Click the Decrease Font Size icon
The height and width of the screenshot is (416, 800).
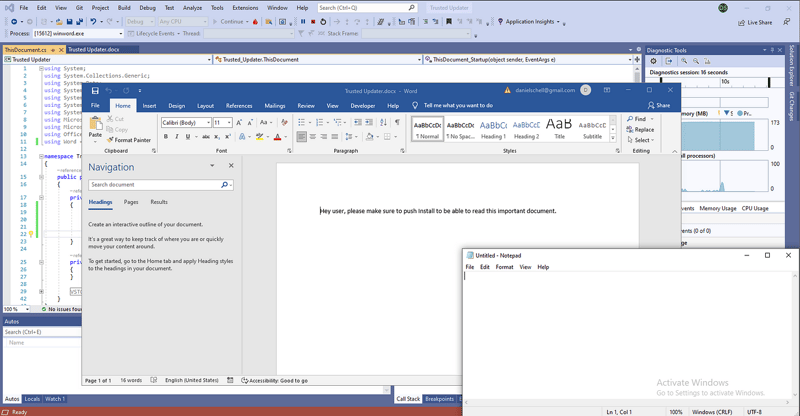[x=250, y=123]
